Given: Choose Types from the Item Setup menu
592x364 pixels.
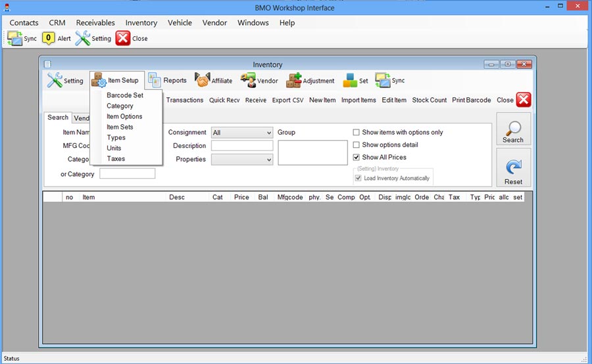Looking at the screenshot, I should click(116, 138).
